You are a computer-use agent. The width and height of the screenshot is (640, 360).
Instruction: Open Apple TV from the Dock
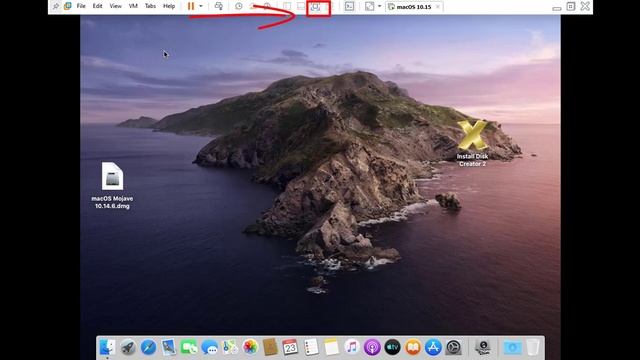[392, 347]
